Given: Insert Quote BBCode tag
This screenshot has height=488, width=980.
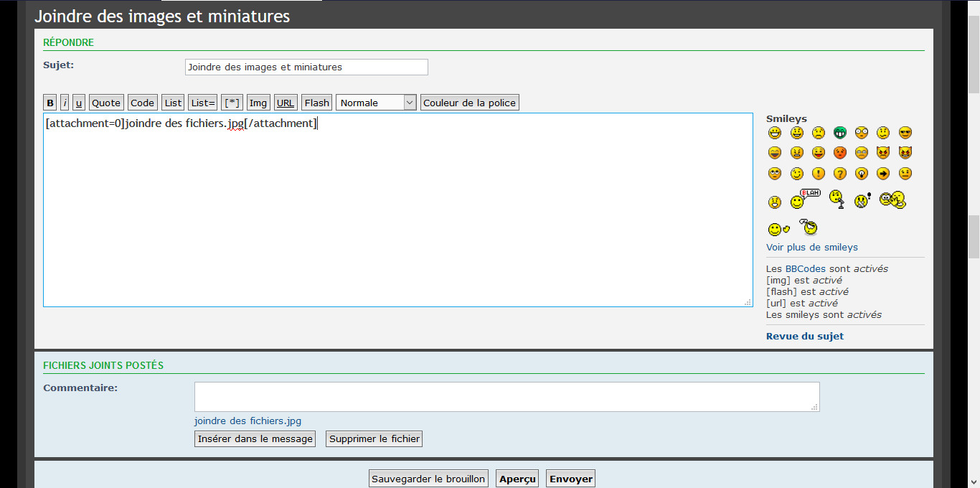Looking at the screenshot, I should 106,103.
